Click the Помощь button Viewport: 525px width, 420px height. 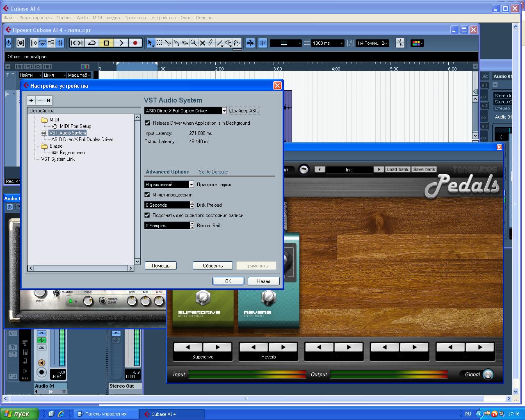click(x=161, y=266)
